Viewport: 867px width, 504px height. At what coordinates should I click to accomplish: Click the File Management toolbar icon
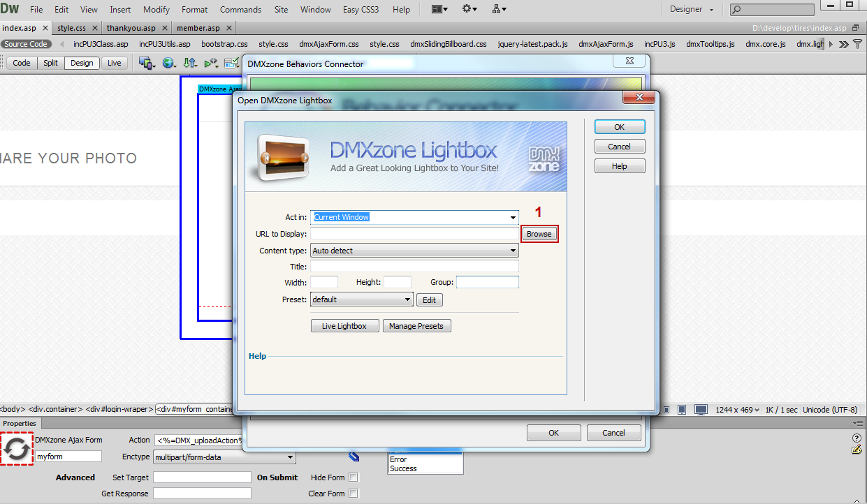tap(147, 63)
